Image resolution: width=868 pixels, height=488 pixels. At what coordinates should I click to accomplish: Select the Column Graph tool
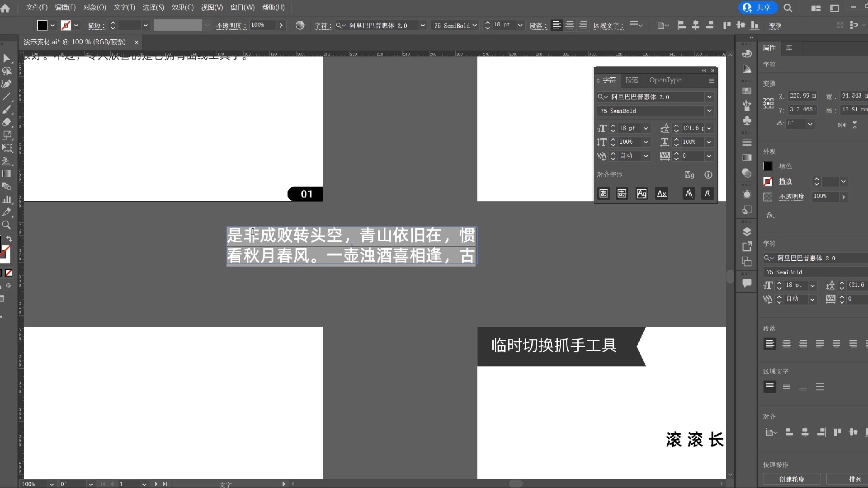point(7,199)
